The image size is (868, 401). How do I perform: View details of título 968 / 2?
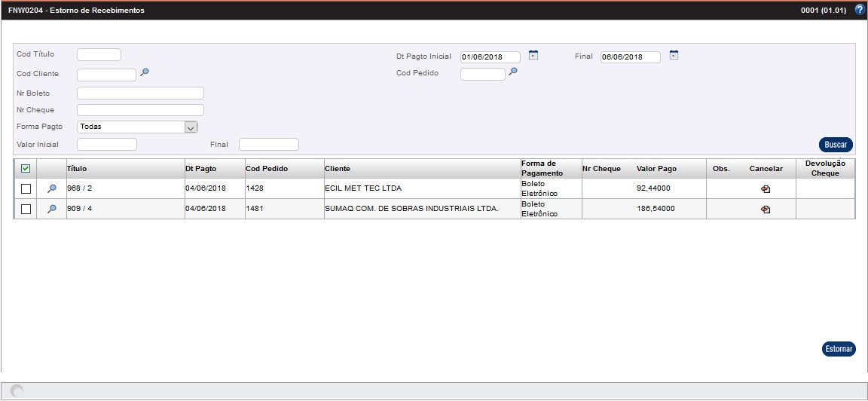pos(52,188)
